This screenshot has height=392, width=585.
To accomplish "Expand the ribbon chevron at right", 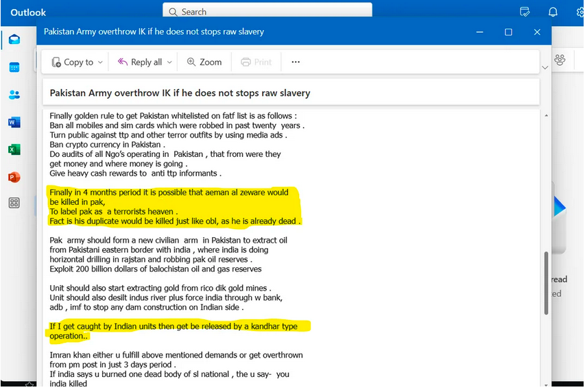I will [x=545, y=67].
